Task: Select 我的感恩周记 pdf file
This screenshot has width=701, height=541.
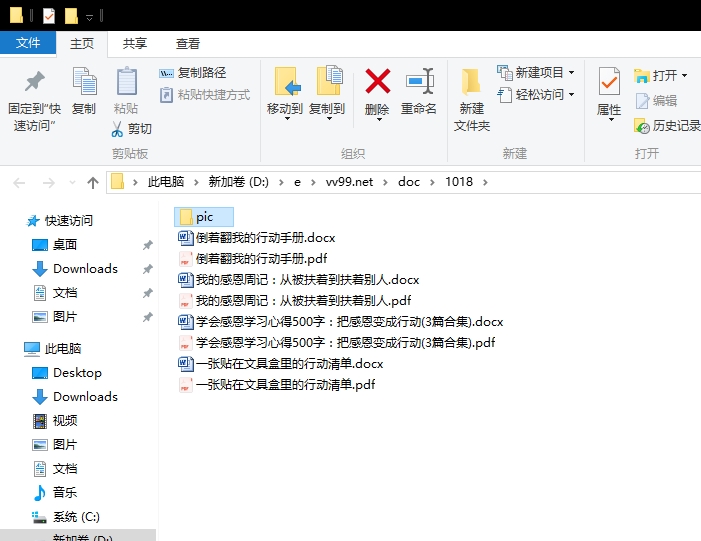Action: click(295, 301)
